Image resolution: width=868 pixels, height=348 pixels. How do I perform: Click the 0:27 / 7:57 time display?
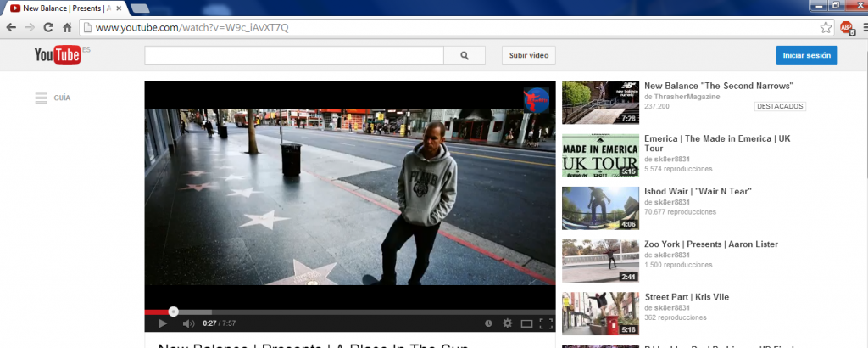pos(220,323)
